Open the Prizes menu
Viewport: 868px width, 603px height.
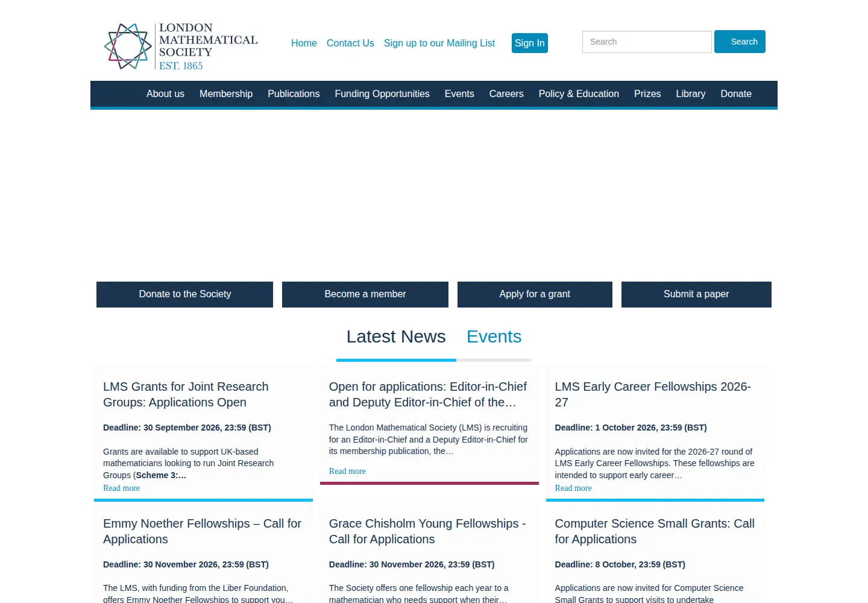tap(647, 94)
